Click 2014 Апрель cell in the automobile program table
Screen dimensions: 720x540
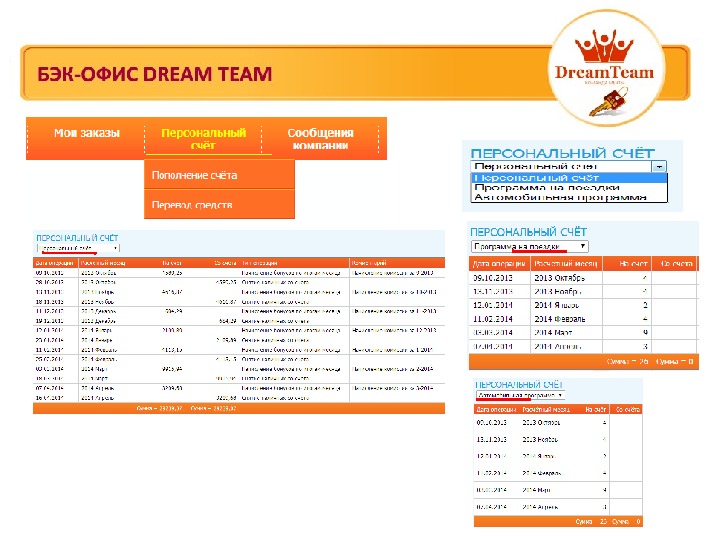pyautogui.click(x=540, y=507)
